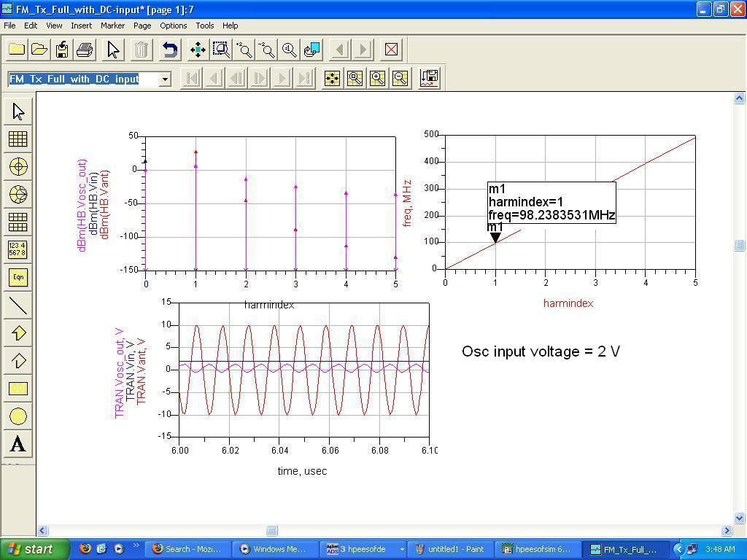Select the rectangular plot tool
Image resolution: width=747 pixels, height=560 pixels.
point(18,139)
